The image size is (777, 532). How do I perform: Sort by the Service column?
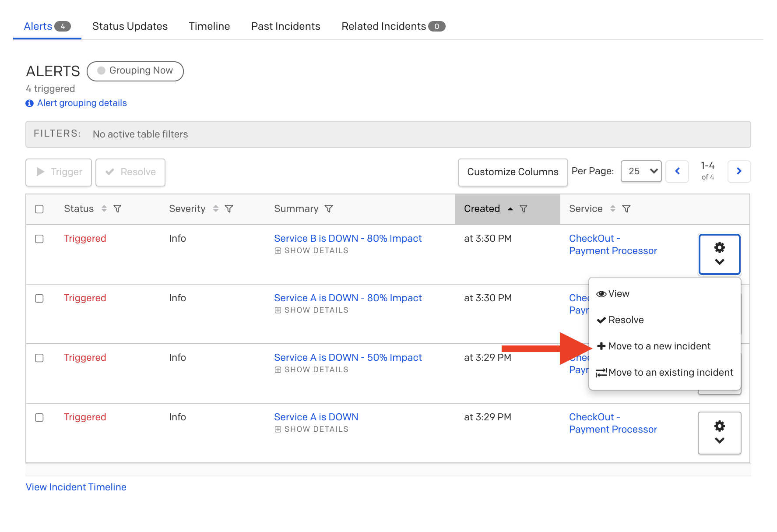click(x=613, y=209)
